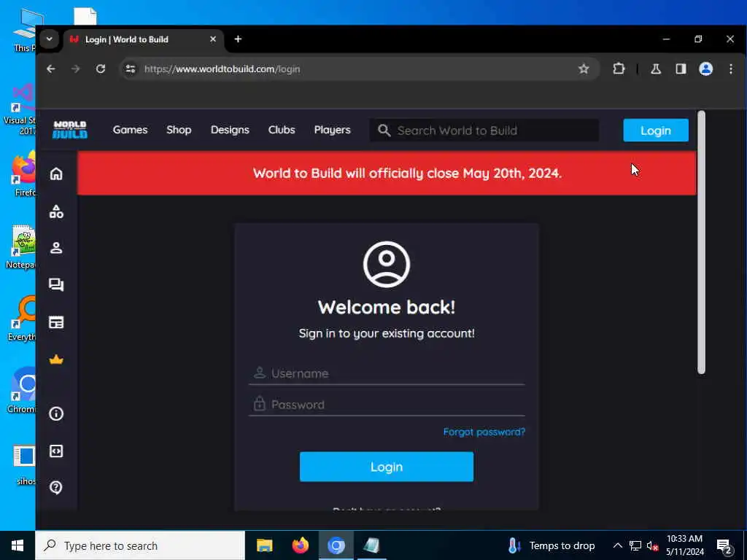The width and height of the screenshot is (747, 560).
Task: Open Chrome Labs flask icon
Action: click(x=656, y=69)
